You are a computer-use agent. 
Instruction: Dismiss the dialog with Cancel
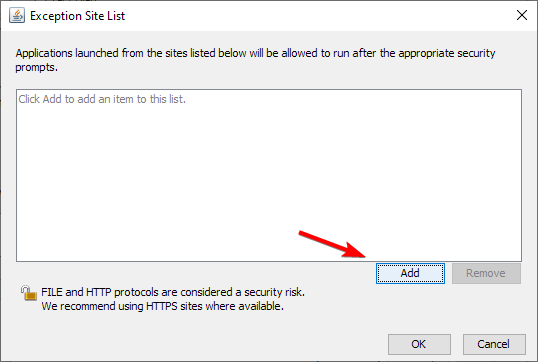pyautogui.click(x=494, y=344)
